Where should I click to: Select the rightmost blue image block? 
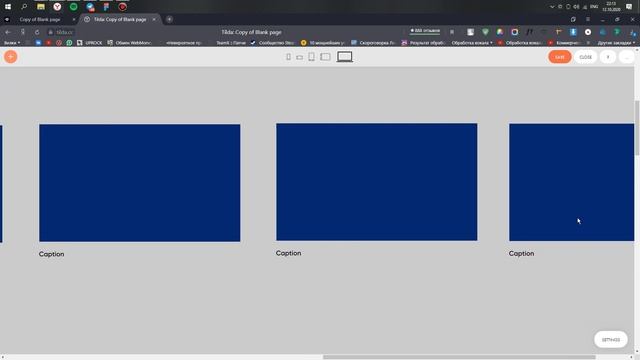click(x=571, y=182)
